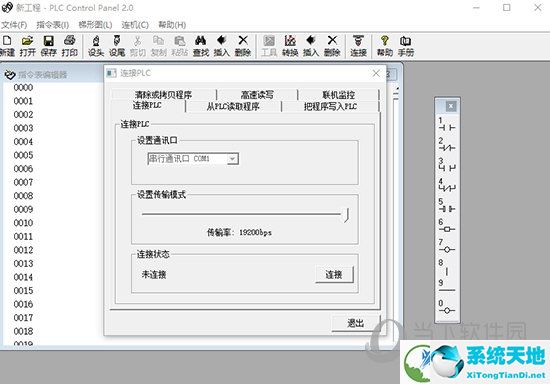Click the greyed 粘贴 paste icon
This screenshot has width=550, height=384.
coord(180,46)
